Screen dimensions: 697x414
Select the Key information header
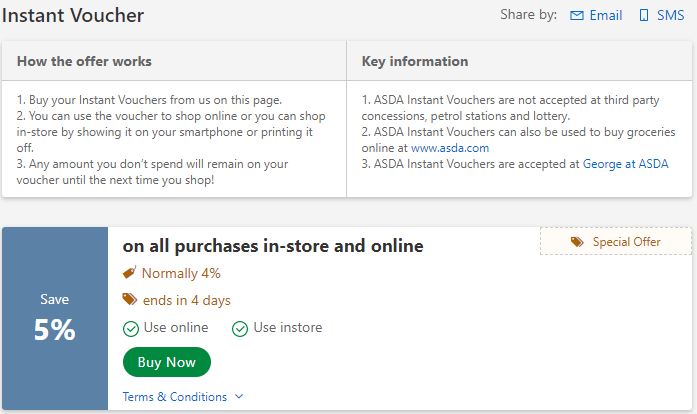(x=415, y=62)
